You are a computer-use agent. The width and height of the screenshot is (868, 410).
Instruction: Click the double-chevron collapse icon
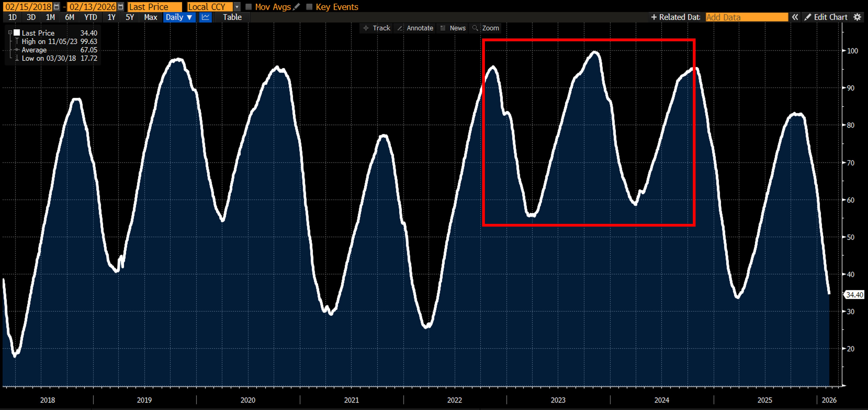(795, 17)
